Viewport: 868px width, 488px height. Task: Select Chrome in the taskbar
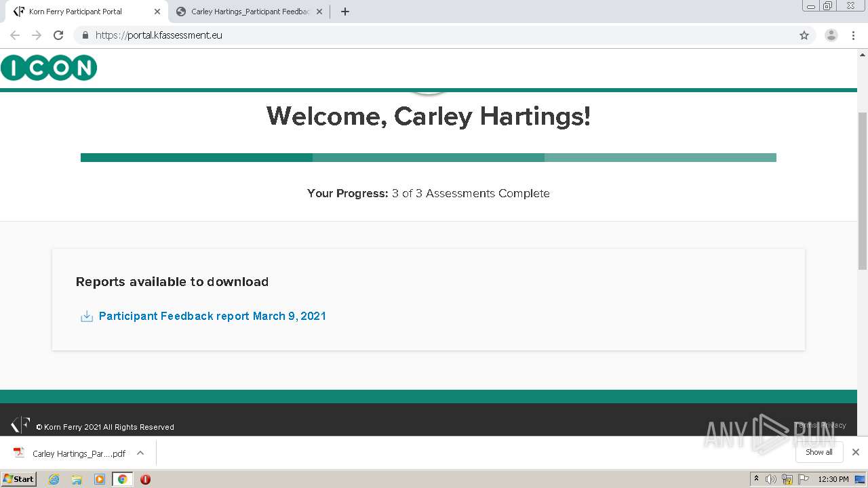coord(122,479)
